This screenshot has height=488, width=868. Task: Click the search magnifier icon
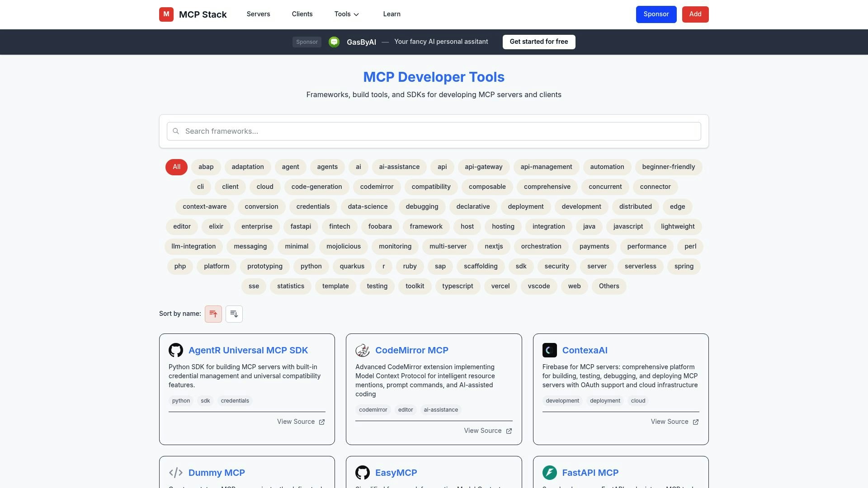point(176,131)
